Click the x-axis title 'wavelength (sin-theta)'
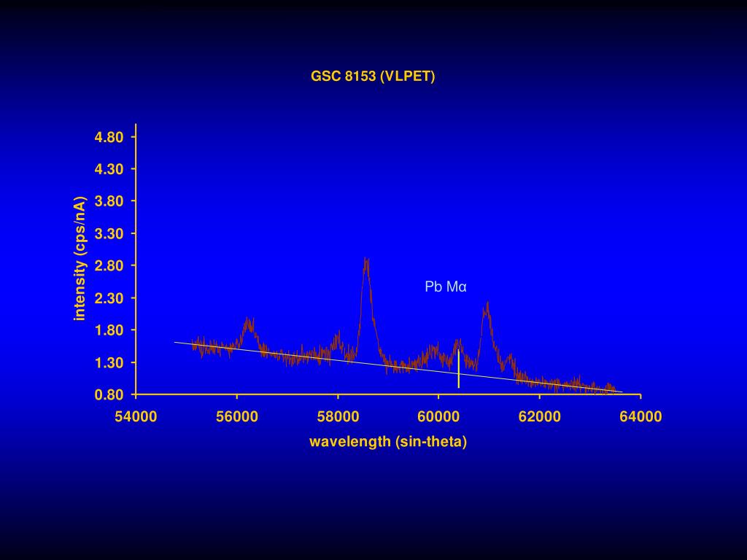Viewport: 747px width, 560px height. (388, 441)
